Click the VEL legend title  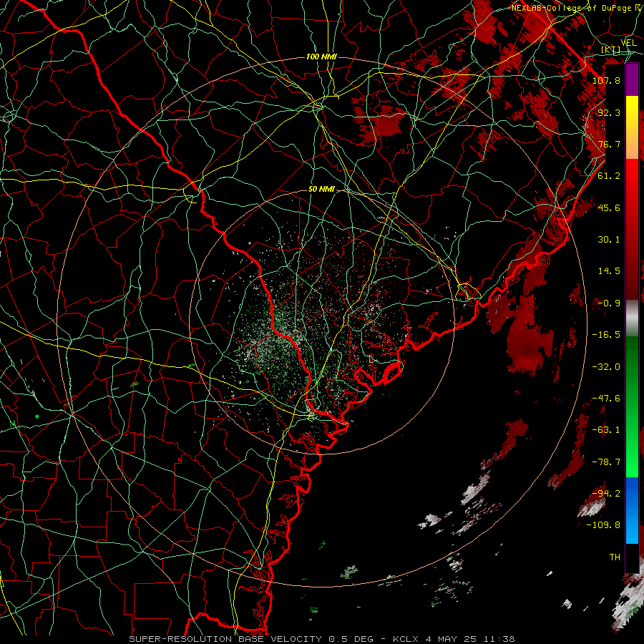[629, 43]
